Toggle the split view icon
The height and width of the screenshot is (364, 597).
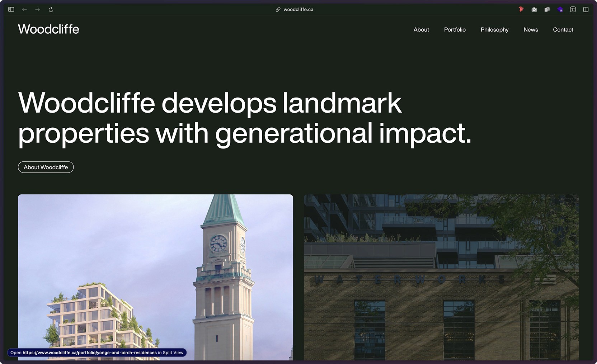tap(586, 9)
